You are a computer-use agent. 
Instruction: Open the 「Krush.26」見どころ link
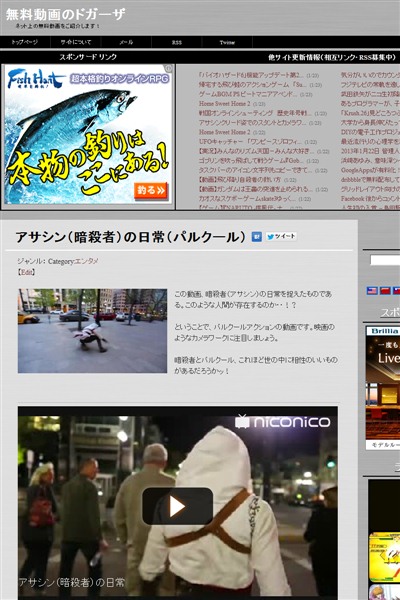pyautogui.click(x=370, y=113)
